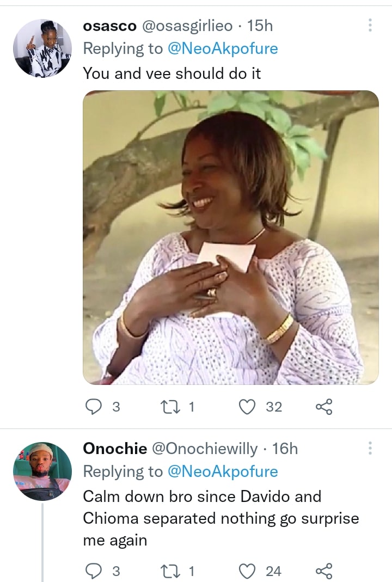This screenshot has height=582, width=392.
Task: Open osasco's profile picture
Action: (42, 48)
